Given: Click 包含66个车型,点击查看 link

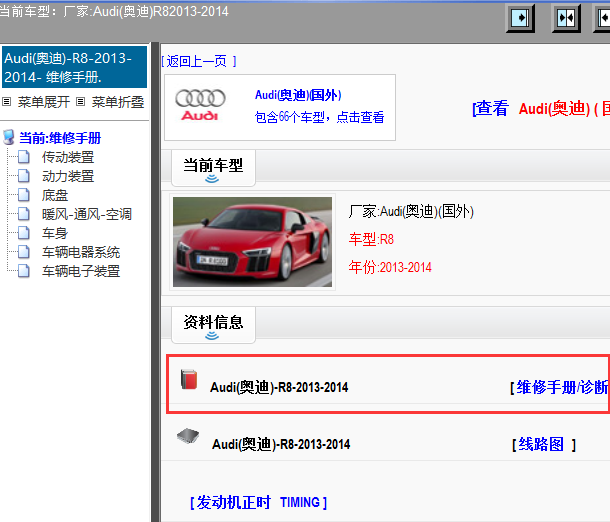Looking at the screenshot, I should click(x=319, y=117).
